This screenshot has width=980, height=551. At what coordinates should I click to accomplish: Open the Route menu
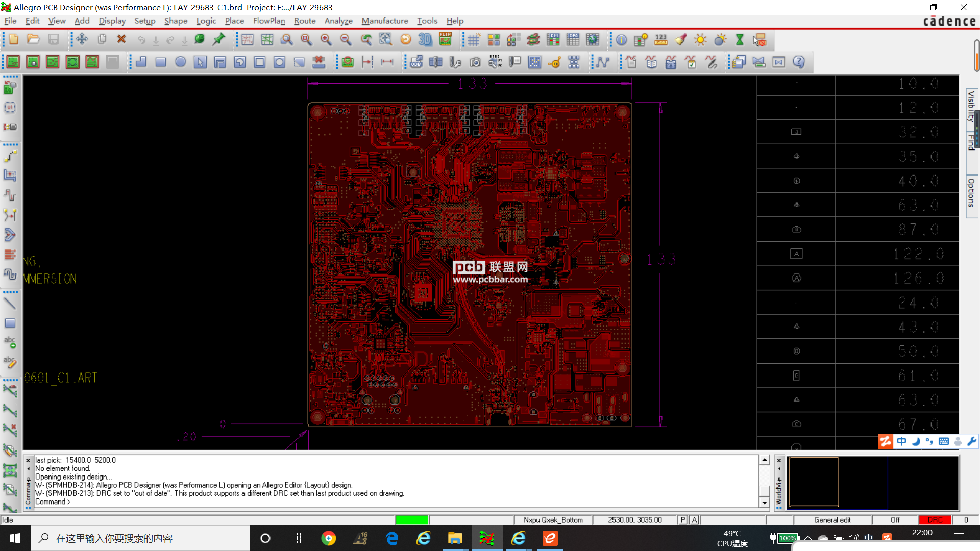pyautogui.click(x=305, y=21)
